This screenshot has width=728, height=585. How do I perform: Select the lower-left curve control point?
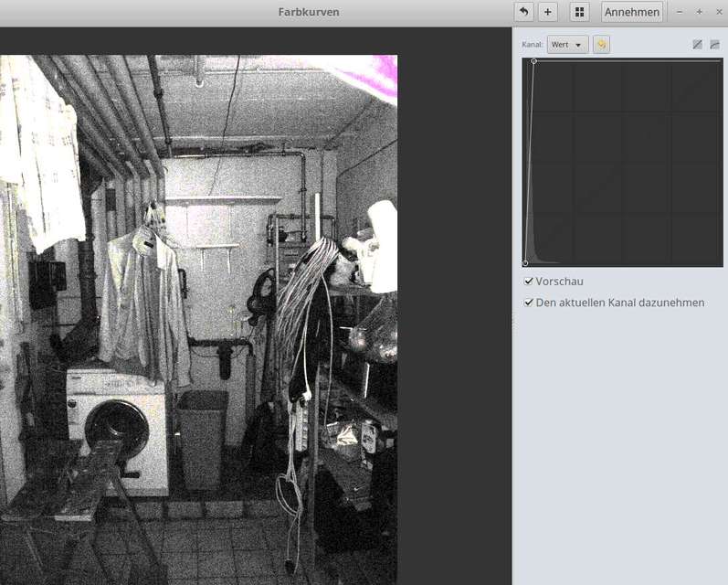[525, 263]
